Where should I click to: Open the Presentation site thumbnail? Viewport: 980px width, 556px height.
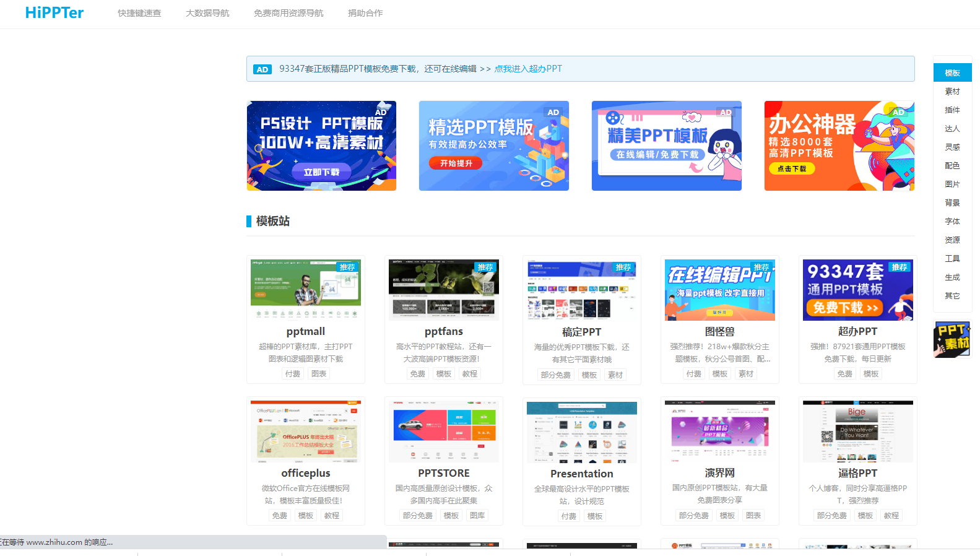(582, 432)
